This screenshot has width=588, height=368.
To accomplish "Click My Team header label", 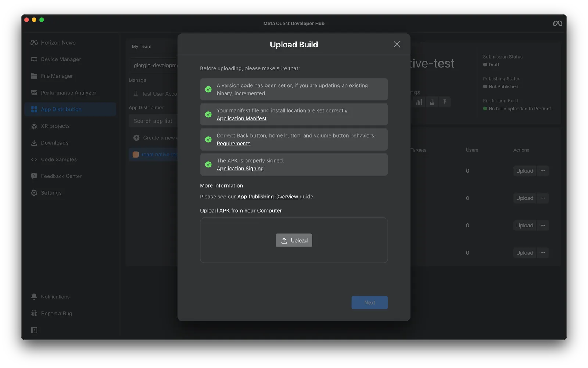I will click(x=141, y=46).
